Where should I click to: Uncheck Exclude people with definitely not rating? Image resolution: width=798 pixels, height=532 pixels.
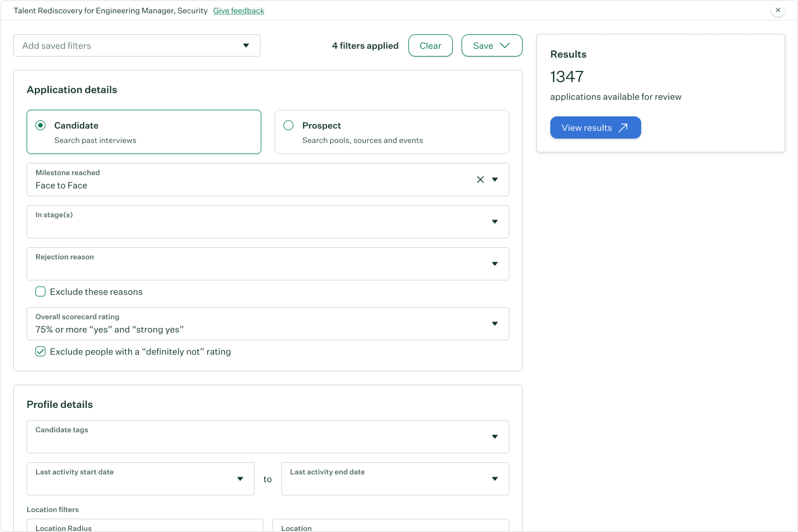40,351
